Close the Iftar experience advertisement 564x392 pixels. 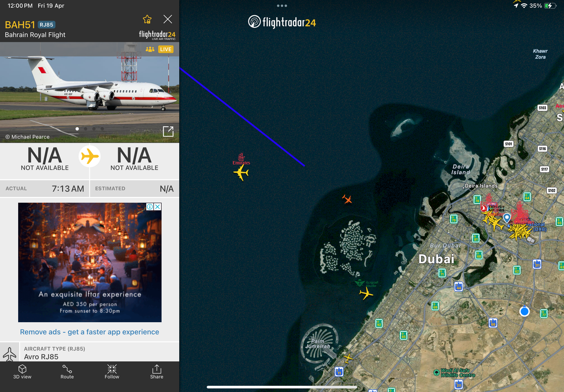tap(158, 207)
